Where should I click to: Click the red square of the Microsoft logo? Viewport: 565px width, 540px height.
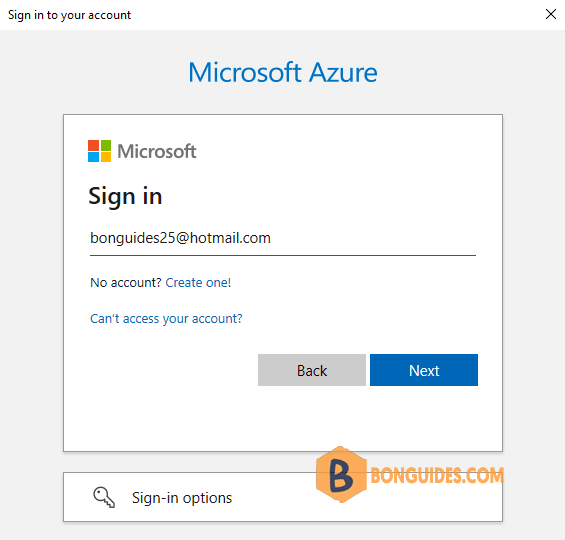93,145
